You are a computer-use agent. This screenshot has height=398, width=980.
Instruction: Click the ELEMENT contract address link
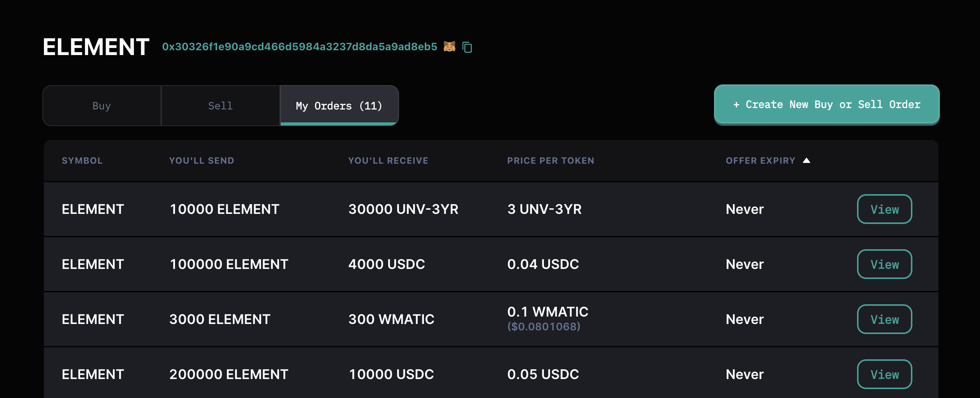coord(299,46)
